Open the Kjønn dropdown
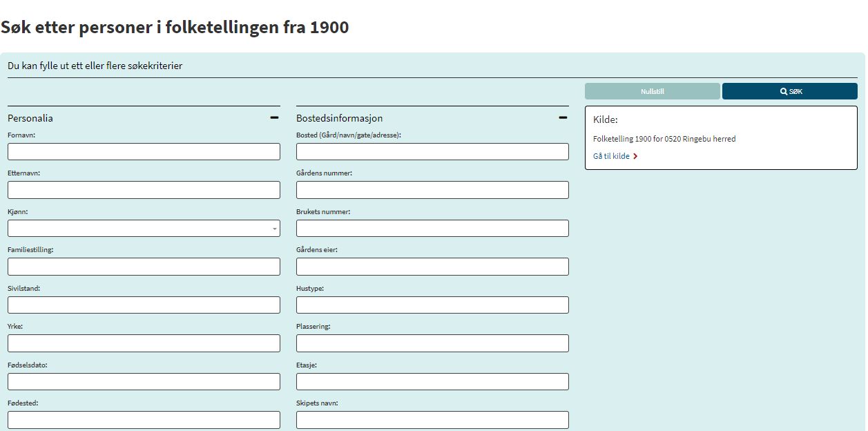Screen dimensions: 868x431 coord(144,229)
